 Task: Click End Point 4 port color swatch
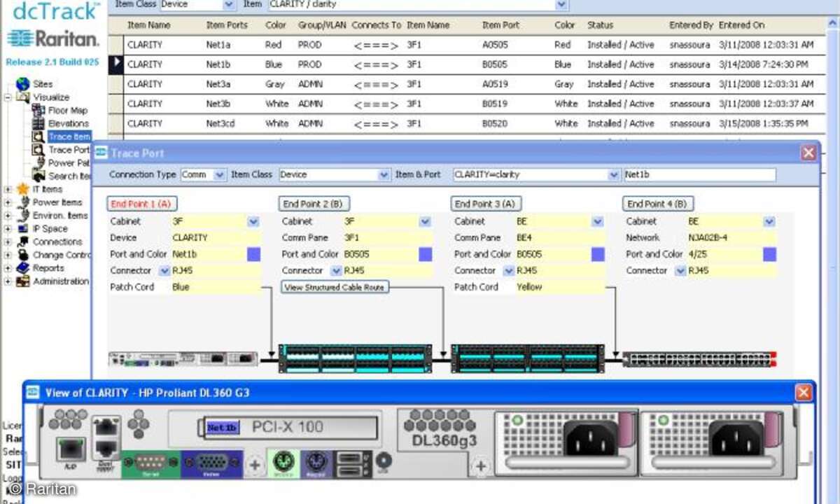[770, 254]
